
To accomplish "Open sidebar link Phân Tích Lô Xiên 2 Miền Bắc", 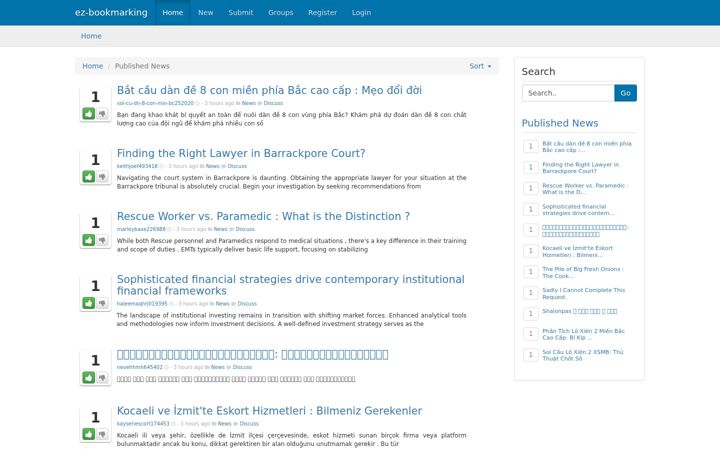I will click(583, 334).
